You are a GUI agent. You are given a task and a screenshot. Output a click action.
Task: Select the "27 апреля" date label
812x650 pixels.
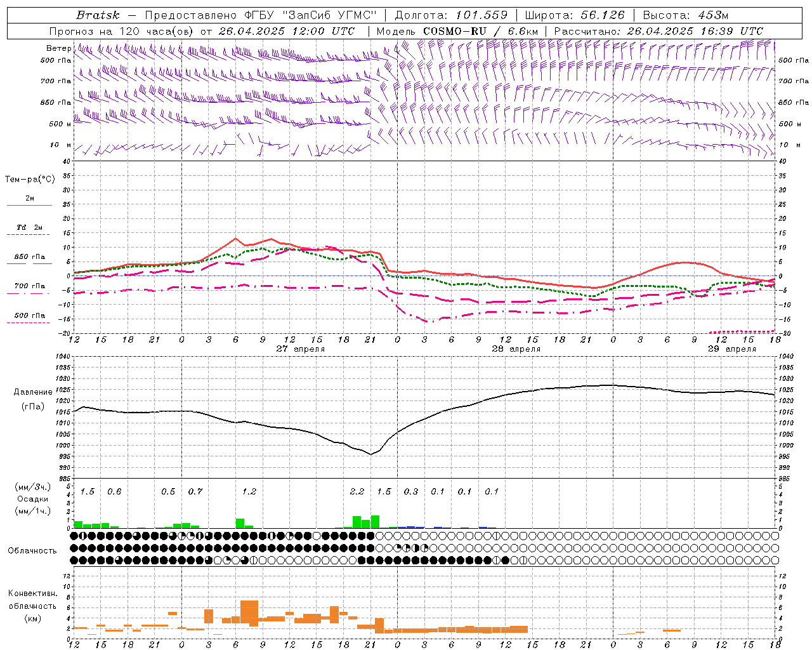301,349
